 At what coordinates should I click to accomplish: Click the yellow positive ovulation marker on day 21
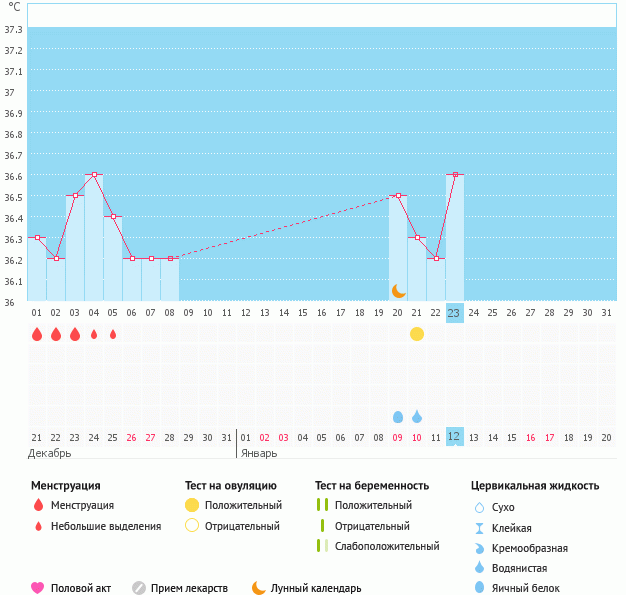(x=417, y=334)
